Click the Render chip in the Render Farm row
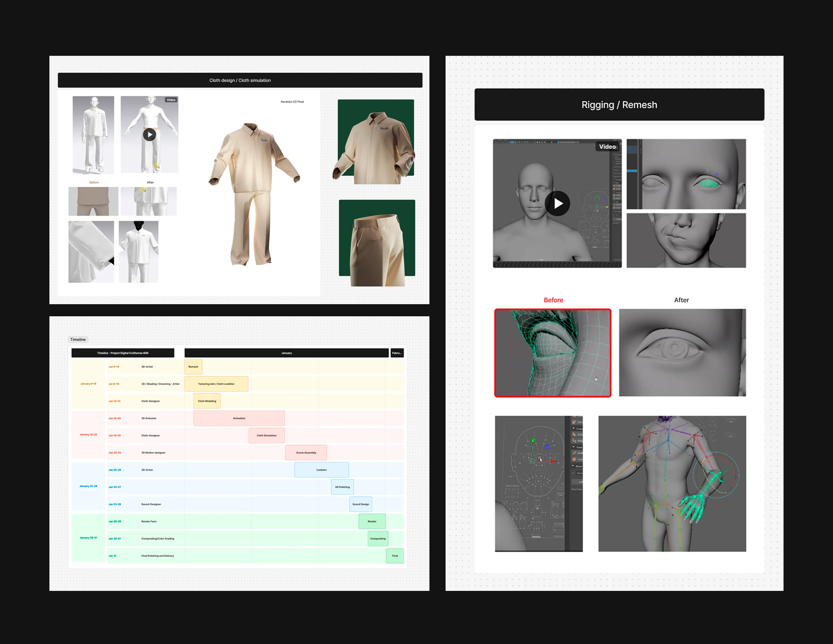The height and width of the screenshot is (644, 833). point(372,521)
